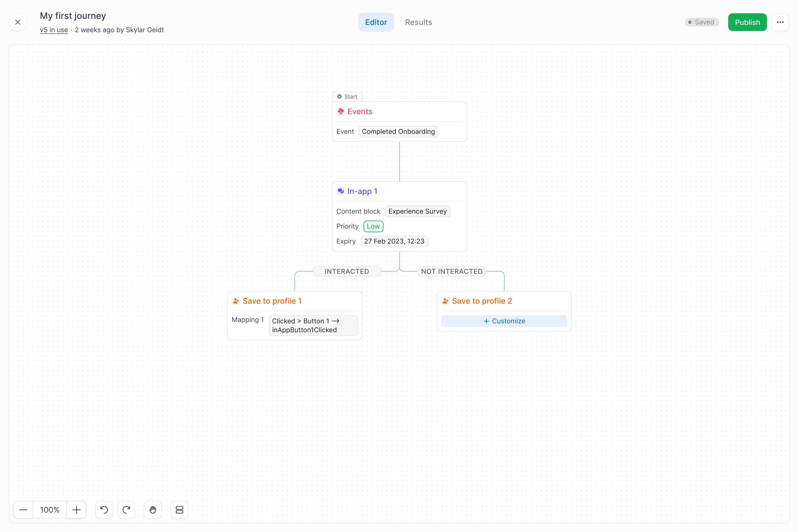Image resolution: width=798 pixels, height=532 pixels.
Task: Click the Experience Survey content block chip
Action: point(417,211)
